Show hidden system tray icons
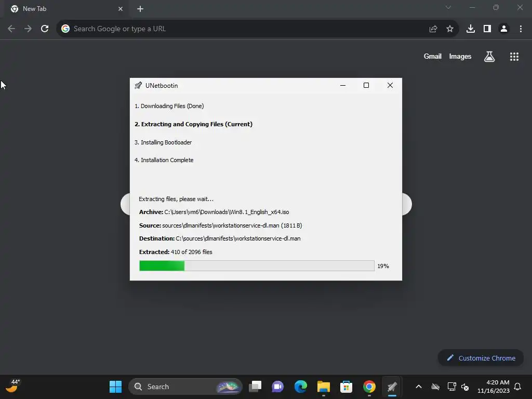The image size is (532, 399). (x=419, y=387)
